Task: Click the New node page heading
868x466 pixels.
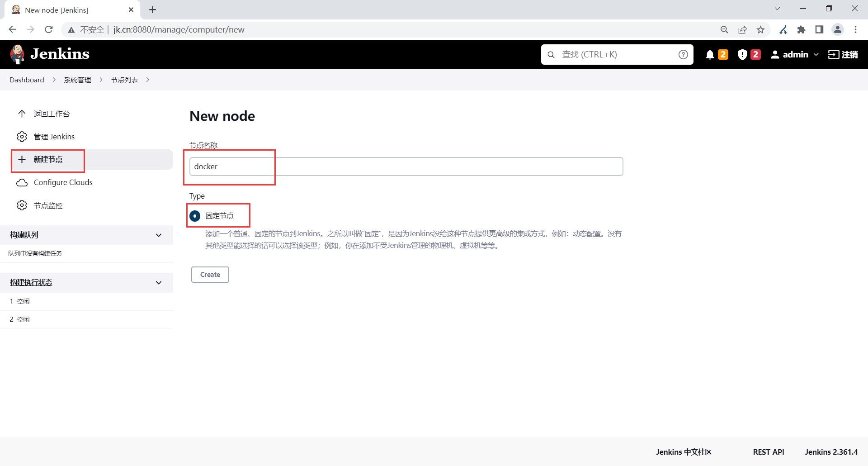Action: click(222, 116)
